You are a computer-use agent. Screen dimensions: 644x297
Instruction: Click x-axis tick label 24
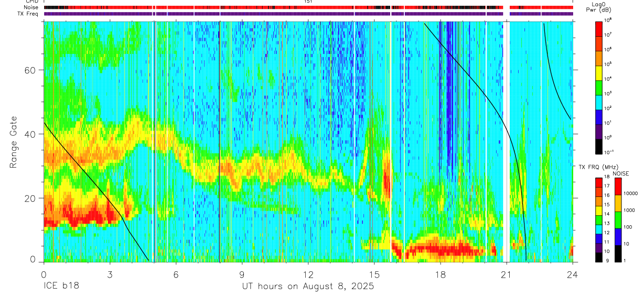(572, 274)
